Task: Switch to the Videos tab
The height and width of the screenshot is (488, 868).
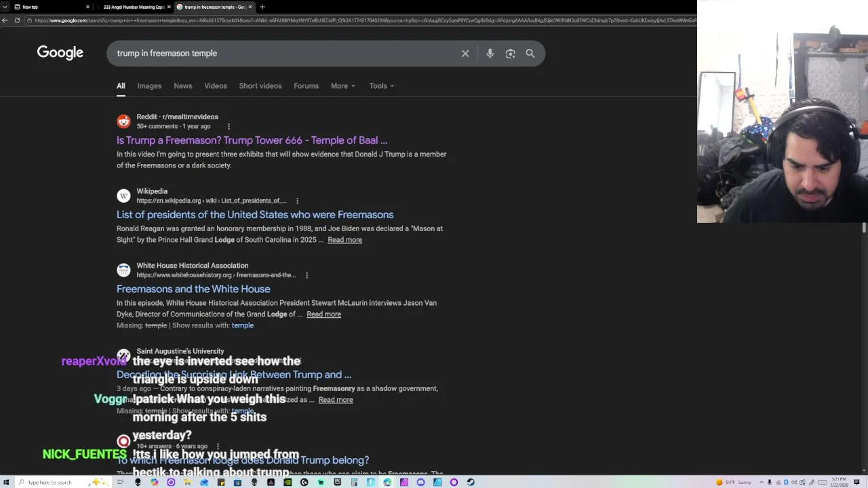Action: [x=216, y=86]
